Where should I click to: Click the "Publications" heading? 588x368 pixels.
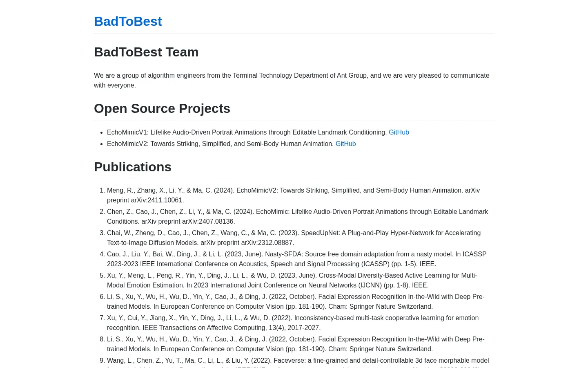(133, 167)
